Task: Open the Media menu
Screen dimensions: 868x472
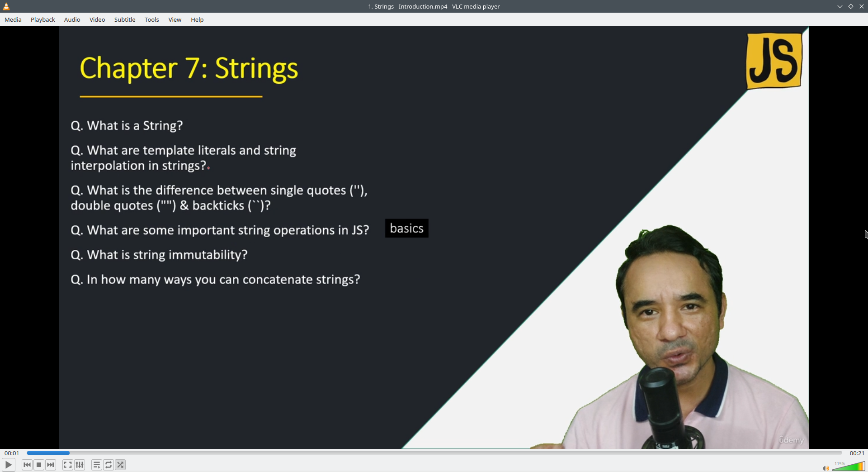Action: click(x=13, y=19)
